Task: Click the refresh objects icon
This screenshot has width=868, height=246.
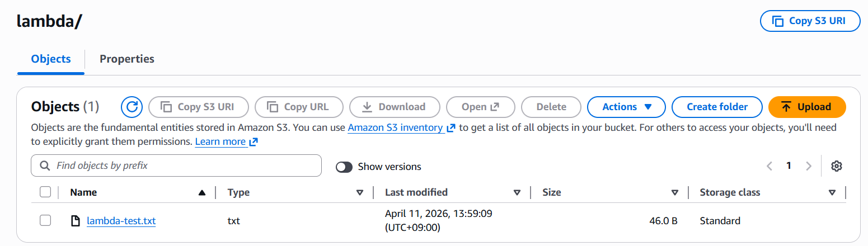Action: [132, 107]
